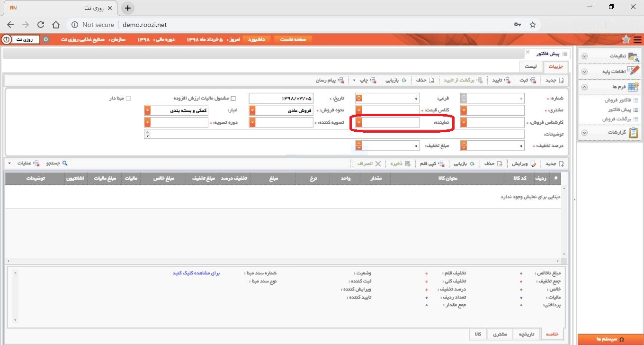Open the Settlement Period (دوره تسویه) dropdown
This screenshot has width=644, height=345.
(x=147, y=123)
